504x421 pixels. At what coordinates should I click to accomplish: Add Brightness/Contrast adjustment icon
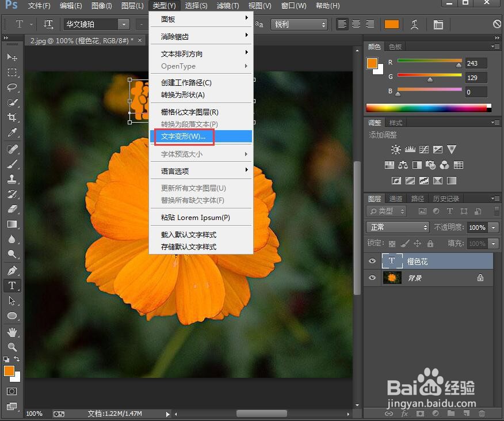click(396, 149)
